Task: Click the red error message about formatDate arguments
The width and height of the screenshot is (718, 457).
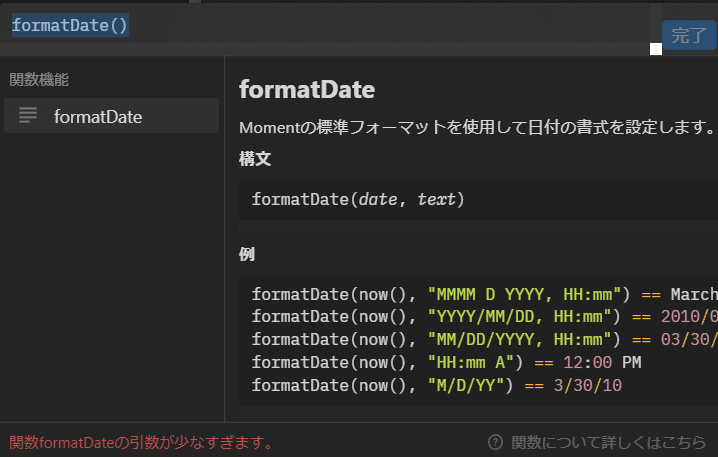Action: pyautogui.click(x=141, y=442)
